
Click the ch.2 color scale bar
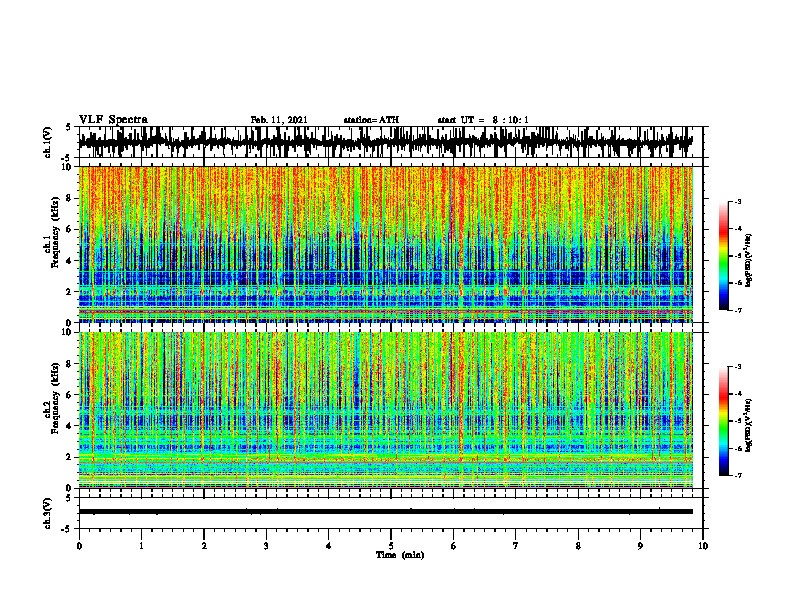point(723,421)
